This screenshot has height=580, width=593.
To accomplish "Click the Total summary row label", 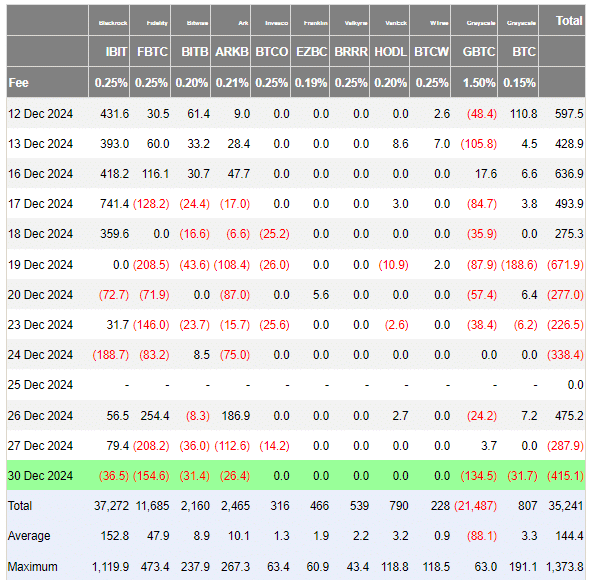I will [x=20, y=506].
